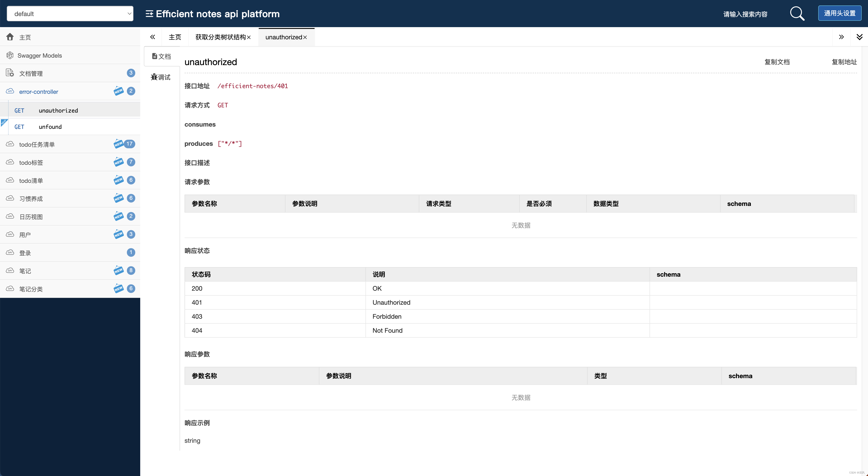Click the 用户 API cloud icon

click(10, 234)
